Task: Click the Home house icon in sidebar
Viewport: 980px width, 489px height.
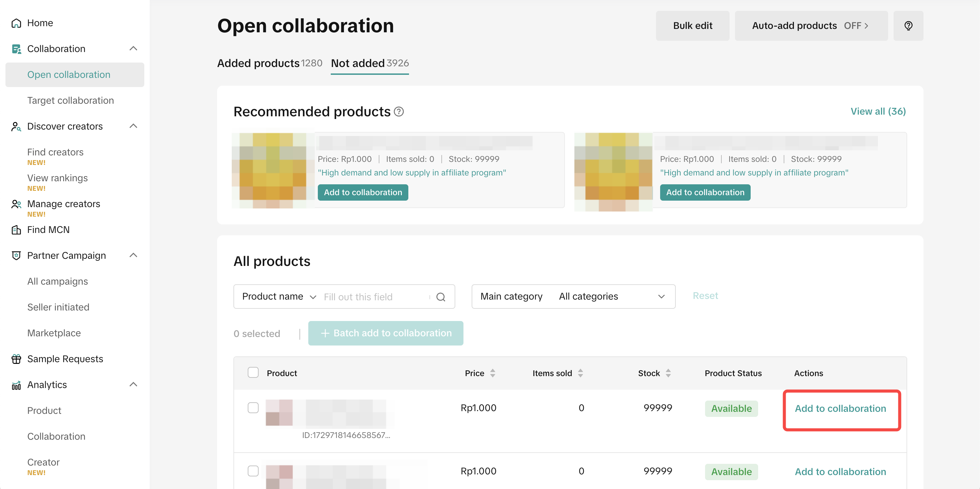Action: pyautogui.click(x=16, y=23)
